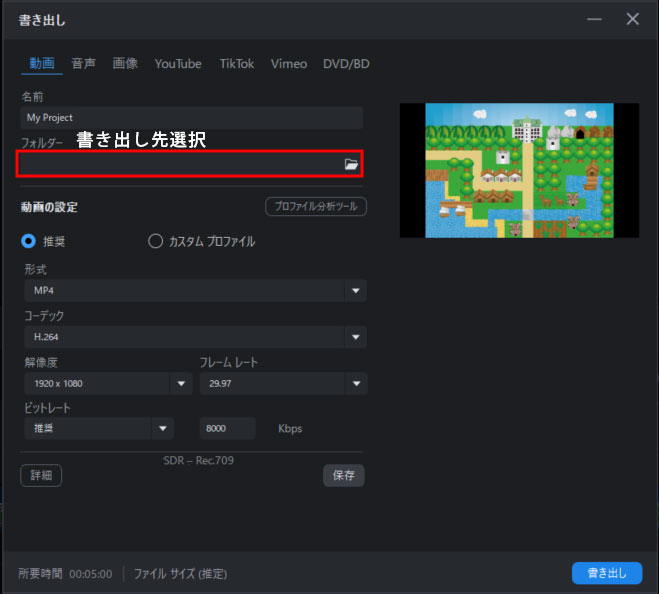Image resolution: width=659 pixels, height=594 pixels.
Task: Select the 推奨 radio button
Action: tap(29, 241)
